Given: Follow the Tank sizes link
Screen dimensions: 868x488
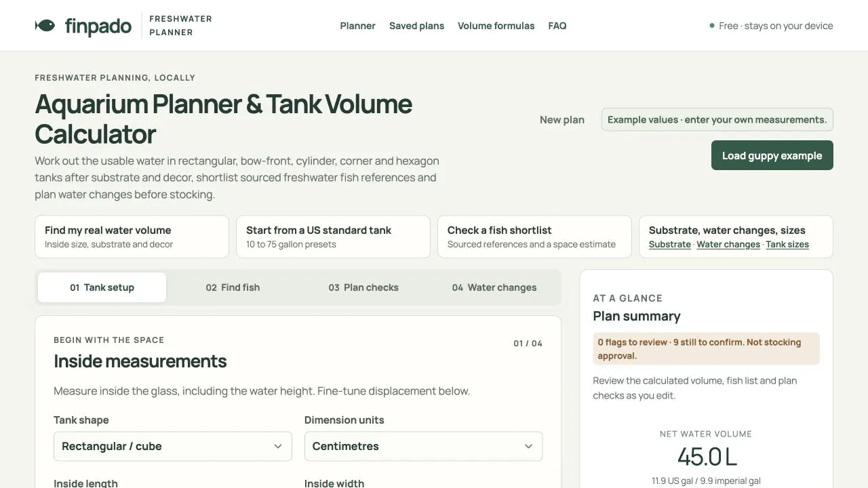Looking at the screenshot, I should (787, 245).
